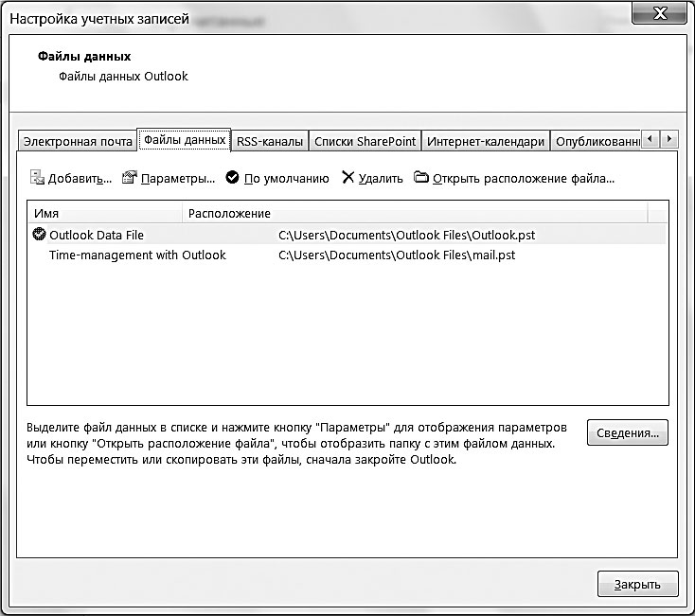Click the left tab scroll arrow
This screenshot has height=616, width=695.
pyautogui.click(x=650, y=139)
